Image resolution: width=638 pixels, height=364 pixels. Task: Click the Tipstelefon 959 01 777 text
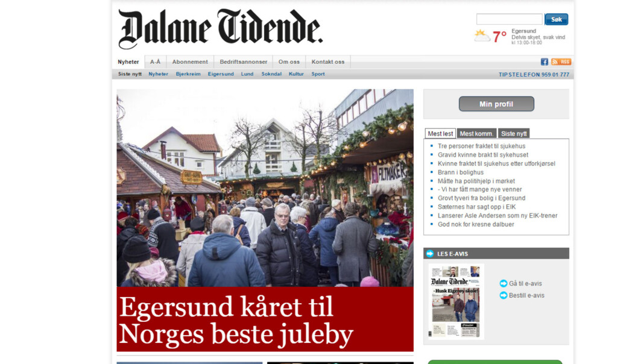click(x=534, y=74)
